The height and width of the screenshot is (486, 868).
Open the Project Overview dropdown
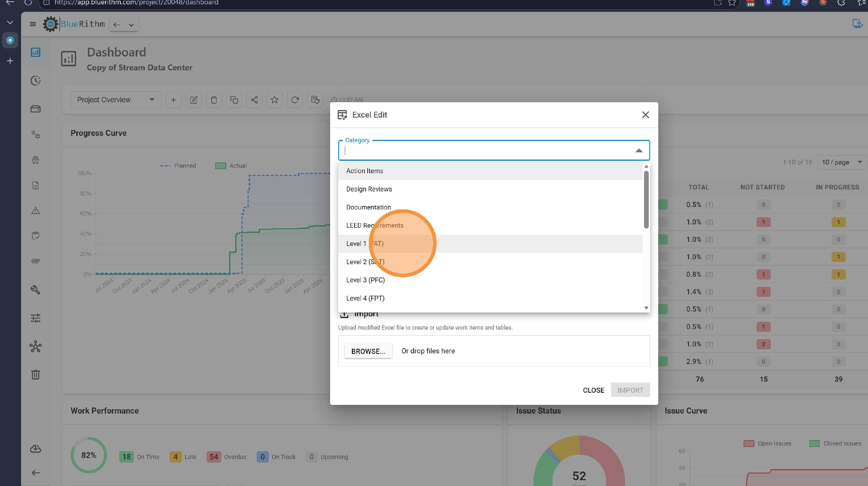(115, 100)
